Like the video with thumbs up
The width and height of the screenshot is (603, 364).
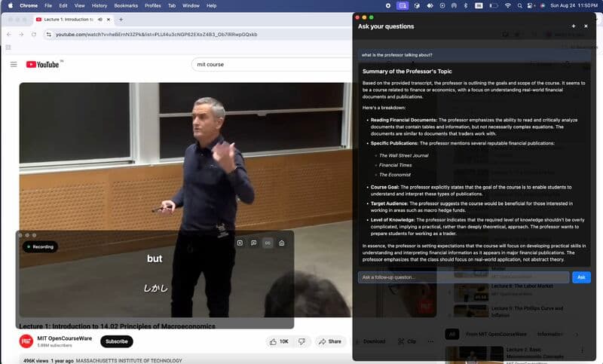coord(279,341)
